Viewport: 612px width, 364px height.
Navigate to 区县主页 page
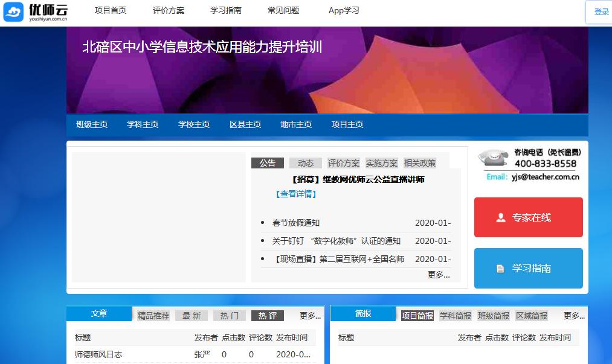(245, 125)
